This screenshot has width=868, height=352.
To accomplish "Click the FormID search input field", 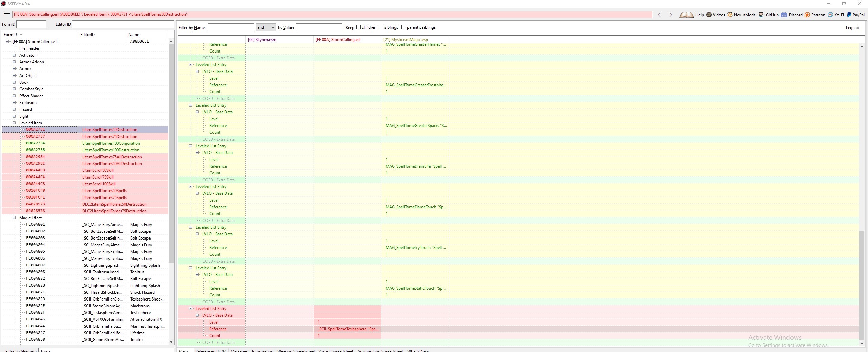I will click(x=31, y=24).
